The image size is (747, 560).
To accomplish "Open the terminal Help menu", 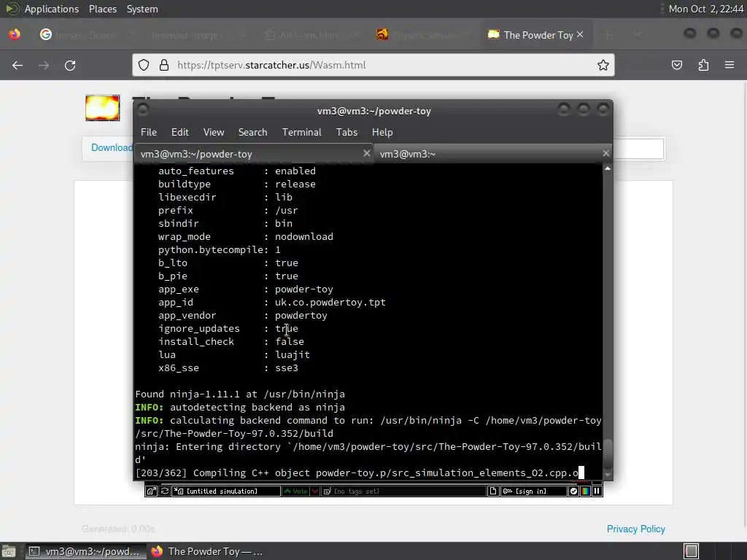I will pos(382,132).
